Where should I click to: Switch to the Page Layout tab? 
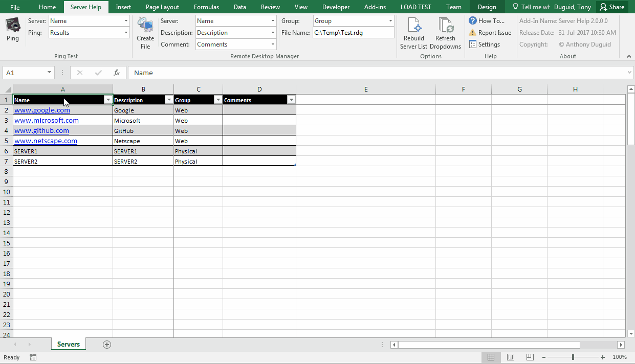click(x=162, y=7)
